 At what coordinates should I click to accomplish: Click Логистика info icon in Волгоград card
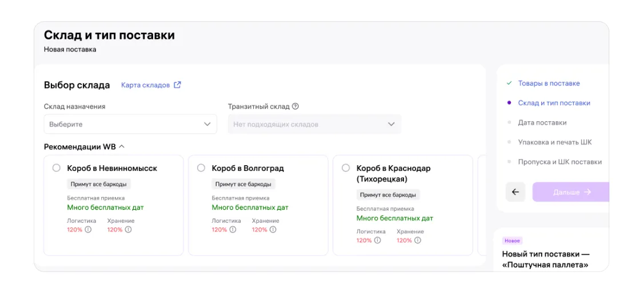[x=233, y=230]
